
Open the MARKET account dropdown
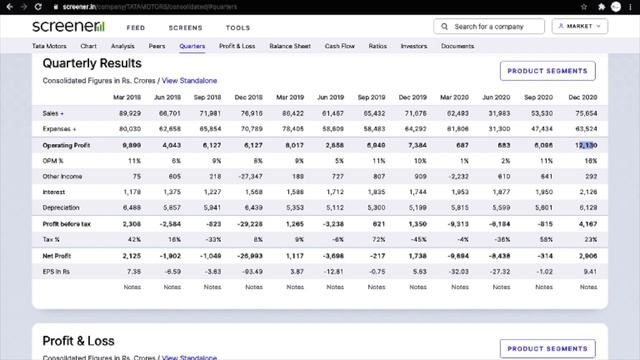(x=580, y=26)
